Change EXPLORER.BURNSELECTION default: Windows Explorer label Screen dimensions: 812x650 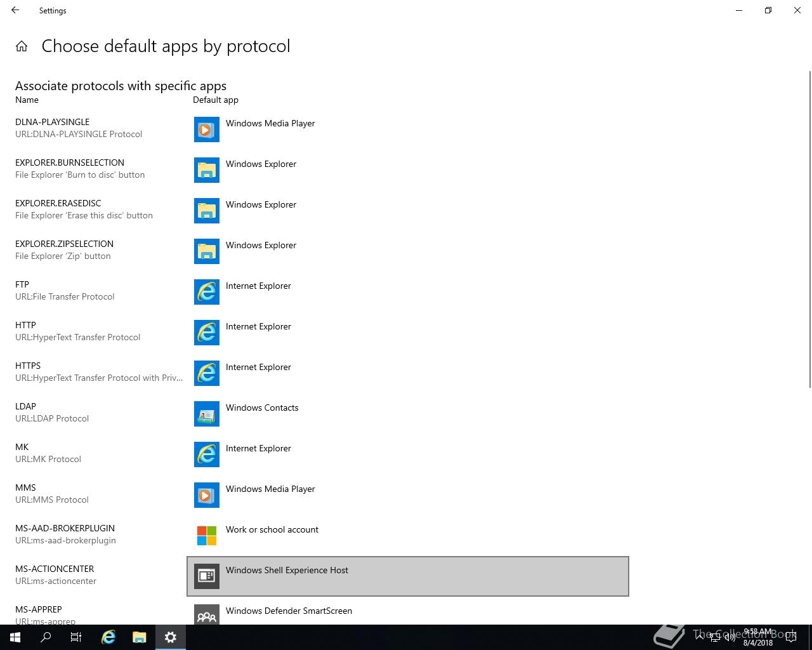click(261, 164)
